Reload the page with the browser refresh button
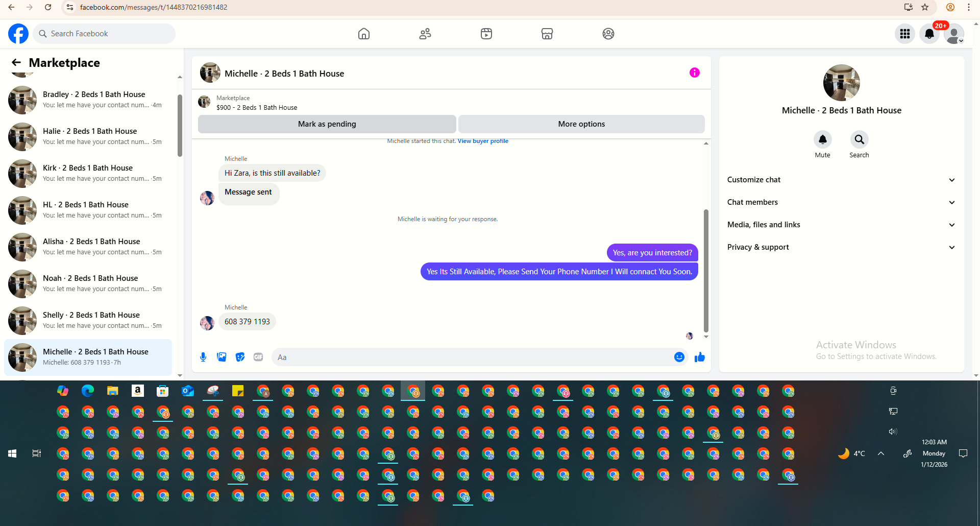 click(x=48, y=7)
